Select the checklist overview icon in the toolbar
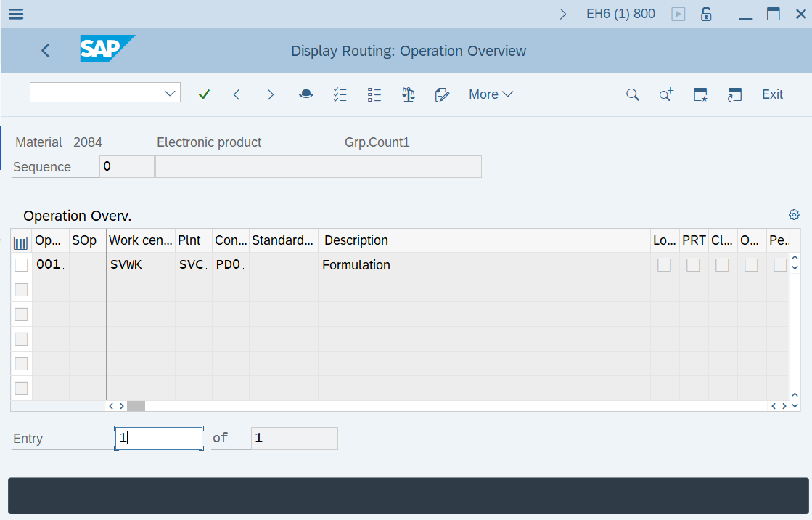 (x=340, y=94)
